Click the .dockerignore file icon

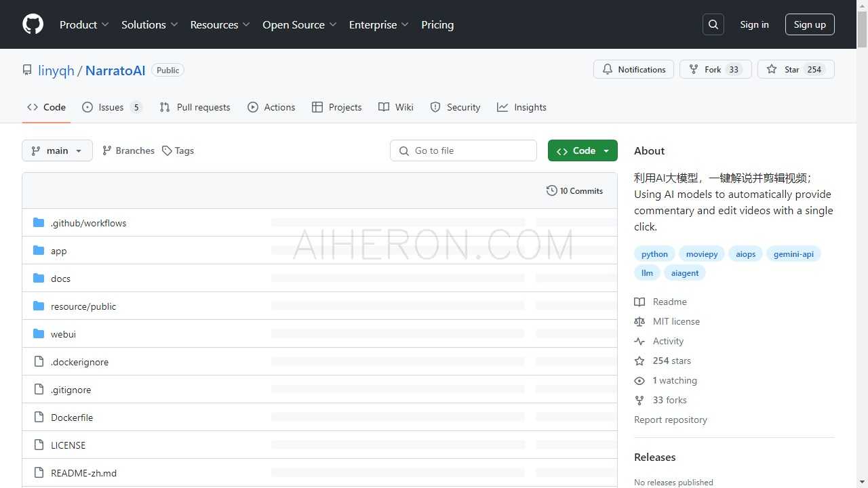click(x=39, y=361)
